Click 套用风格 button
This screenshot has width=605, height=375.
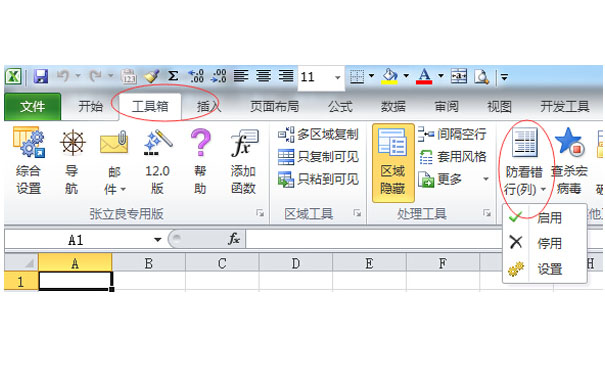tap(452, 157)
